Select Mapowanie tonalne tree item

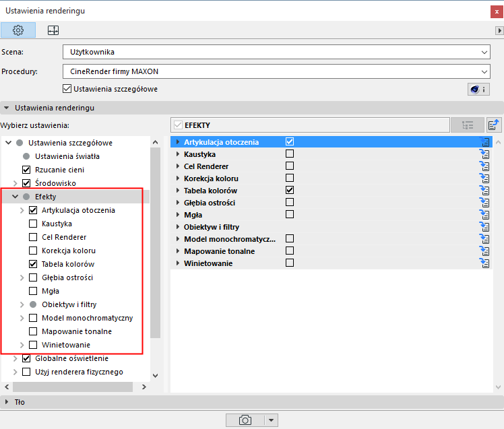(x=77, y=331)
